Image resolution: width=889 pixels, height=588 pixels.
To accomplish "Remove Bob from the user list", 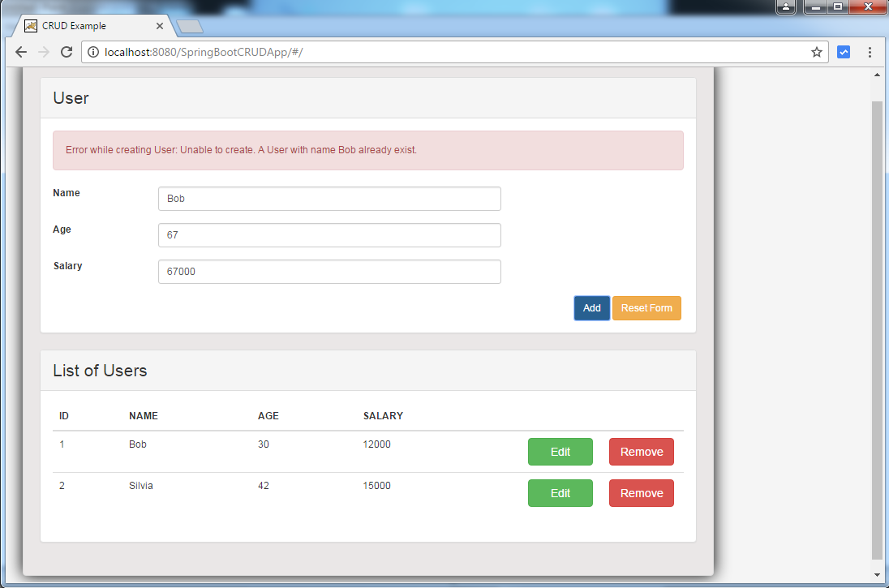I will (x=641, y=452).
